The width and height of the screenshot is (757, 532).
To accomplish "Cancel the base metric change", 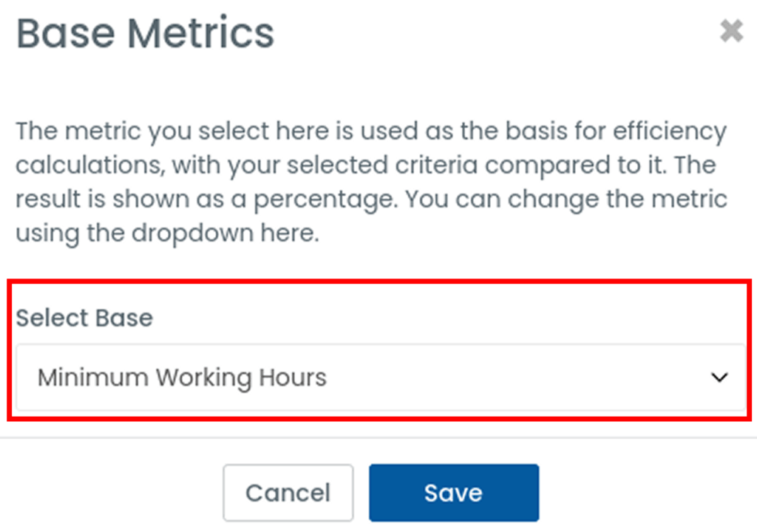I will click(x=288, y=493).
